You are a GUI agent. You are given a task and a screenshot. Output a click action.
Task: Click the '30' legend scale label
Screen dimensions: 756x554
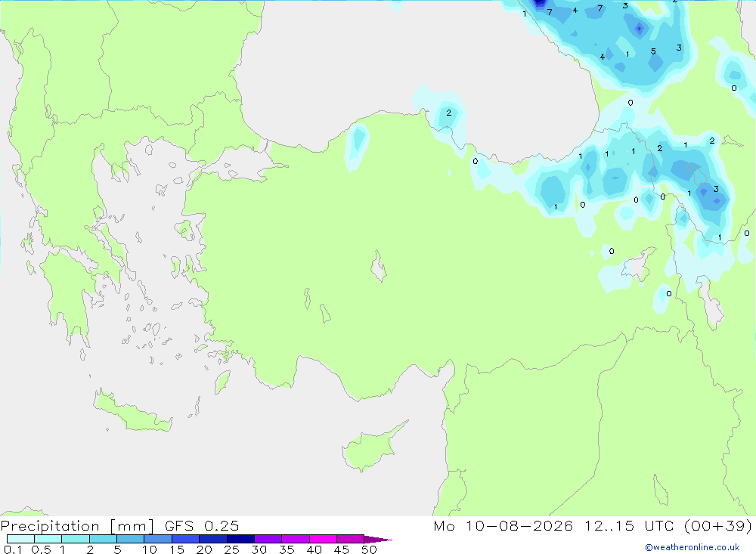[x=259, y=549]
